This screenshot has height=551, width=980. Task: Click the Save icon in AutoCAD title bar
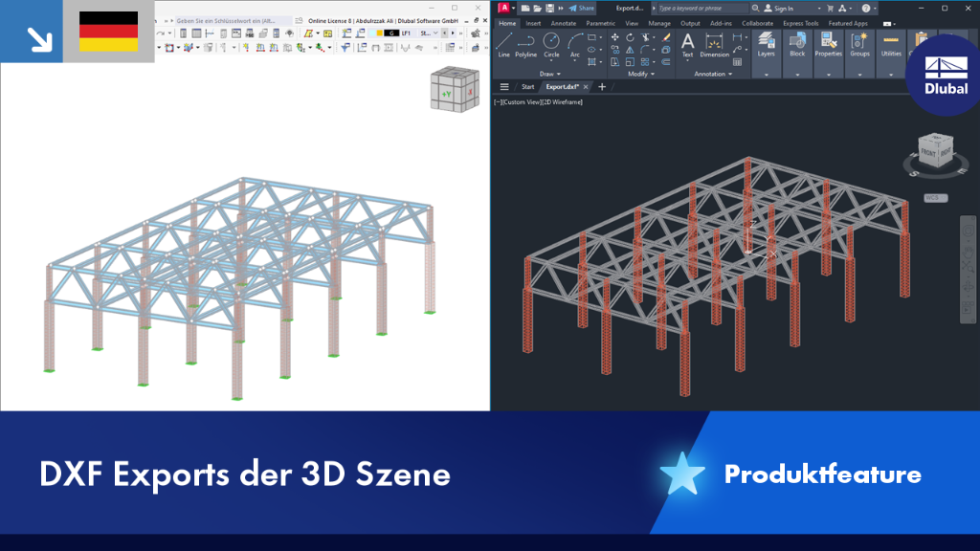coord(549,8)
